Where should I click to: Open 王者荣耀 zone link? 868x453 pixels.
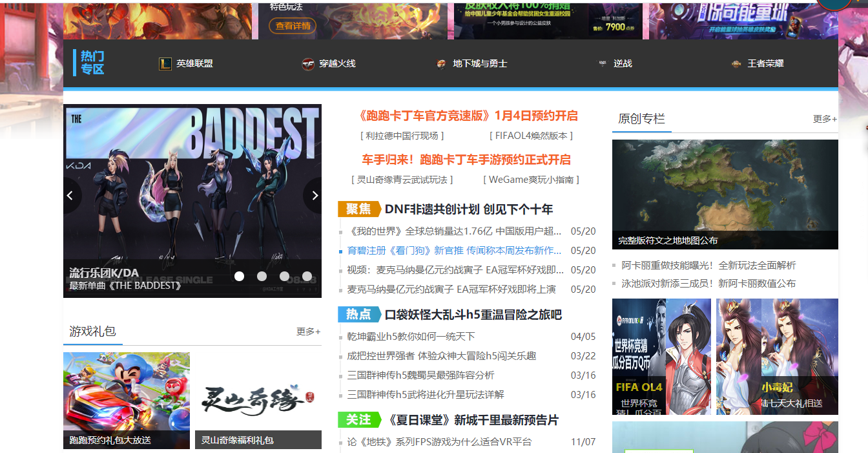765,63
